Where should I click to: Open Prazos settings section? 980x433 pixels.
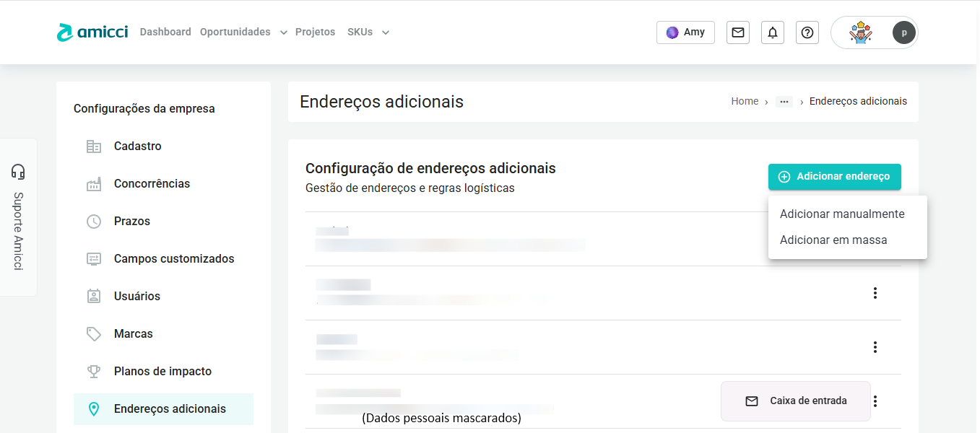pyautogui.click(x=132, y=222)
